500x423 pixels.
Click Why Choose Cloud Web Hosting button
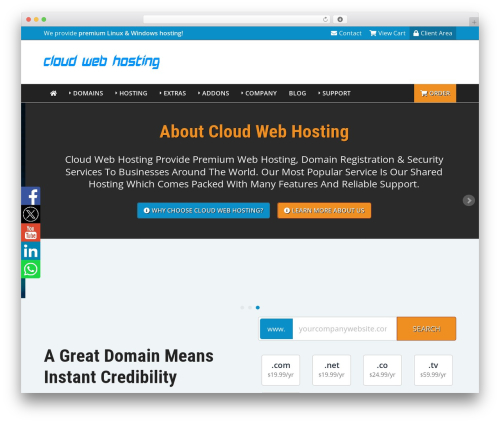[x=203, y=211]
